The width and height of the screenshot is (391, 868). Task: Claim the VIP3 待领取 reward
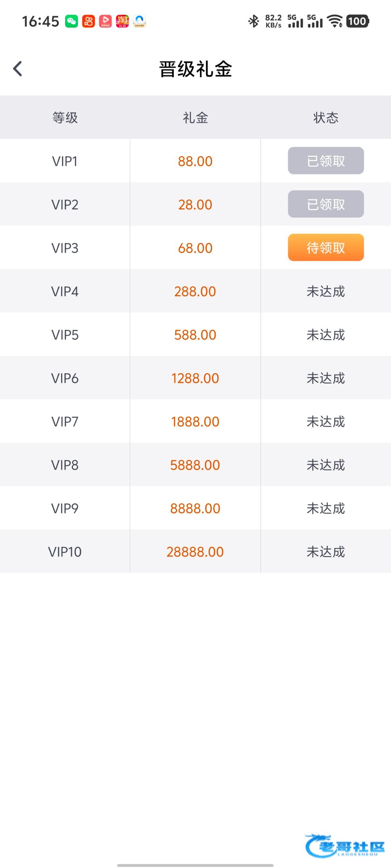(326, 247)
